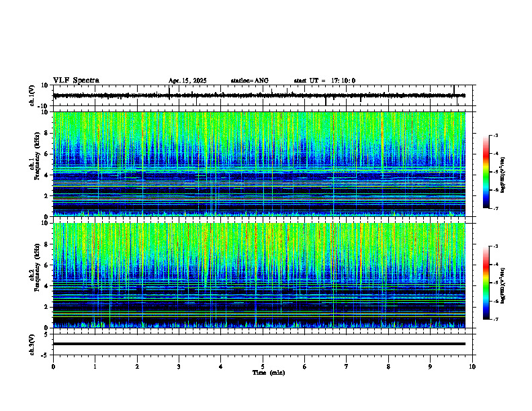Click the "-3" label on ch.2 color bar
The image size is (532, 411).
[x=495, y=246]
